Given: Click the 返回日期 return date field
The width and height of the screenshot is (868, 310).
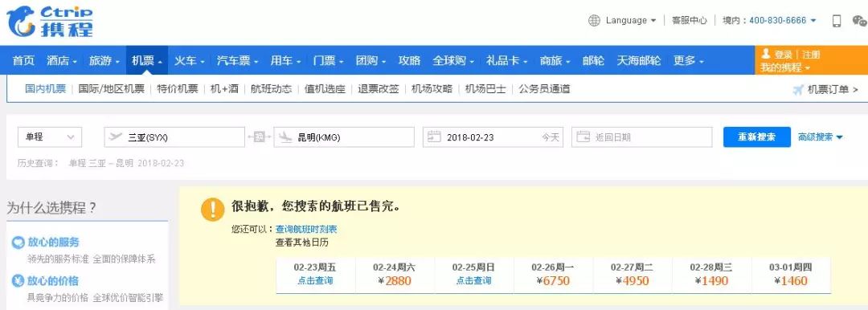Looking at the screenshot, I should [641, 137].
